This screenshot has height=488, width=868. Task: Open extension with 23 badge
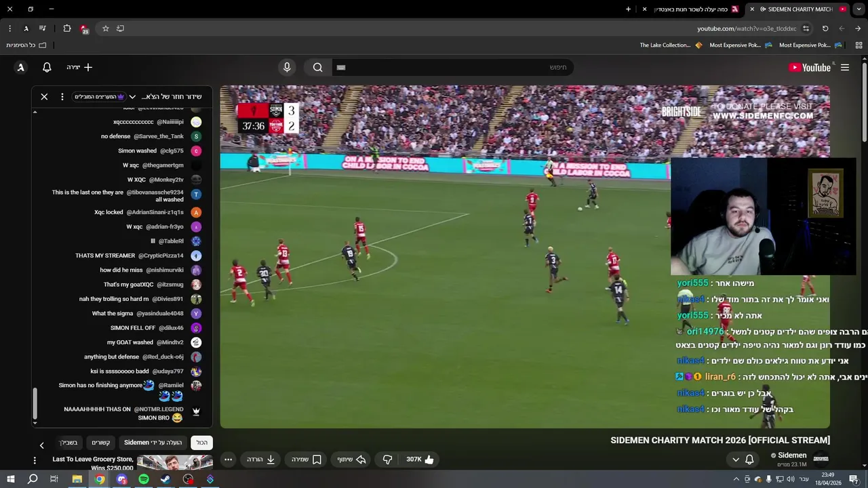click(x=84, y=28)
